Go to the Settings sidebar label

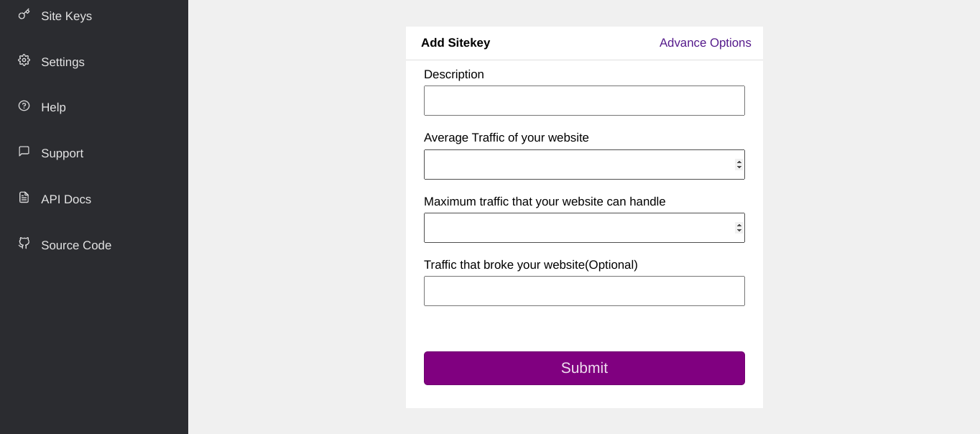[63, 62]
